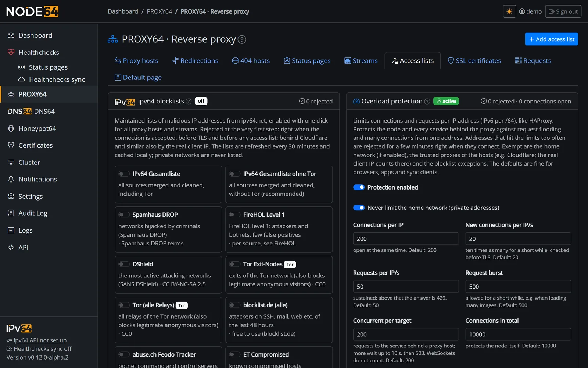Click the NODE64 logo
588x368 pixels.
tap(32, 11)
